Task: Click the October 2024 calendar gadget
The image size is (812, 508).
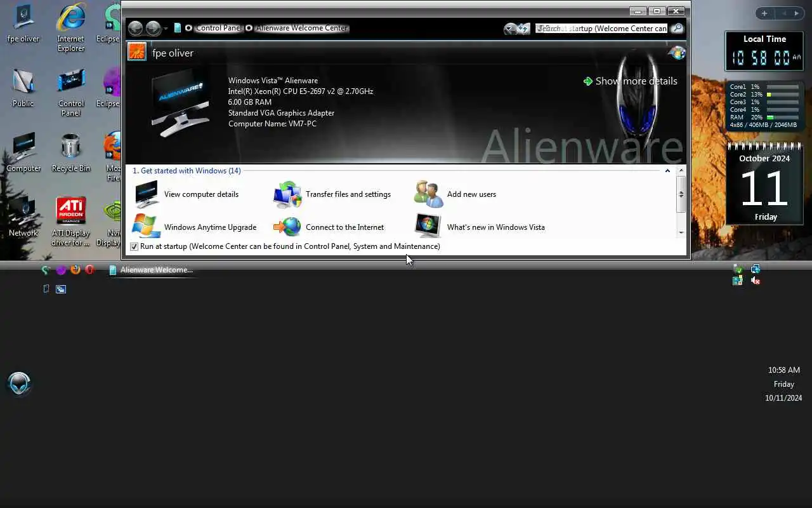Action: pyautogui.click(x=764, y=184)
